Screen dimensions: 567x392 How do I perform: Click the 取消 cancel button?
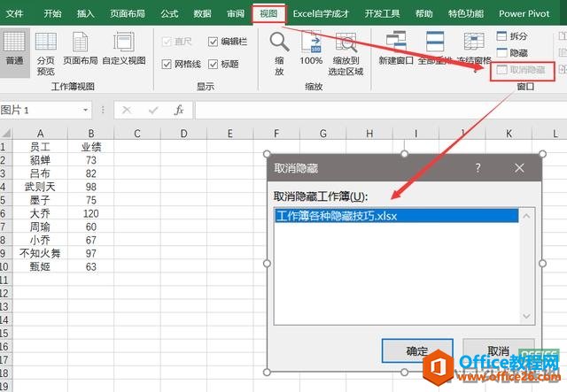tap(498, 350)
